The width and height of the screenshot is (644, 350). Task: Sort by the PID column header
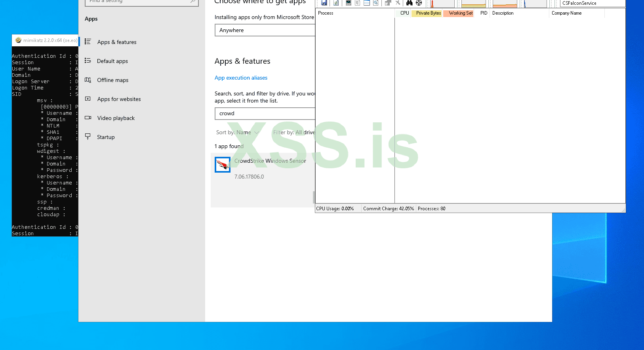point(482,13)
